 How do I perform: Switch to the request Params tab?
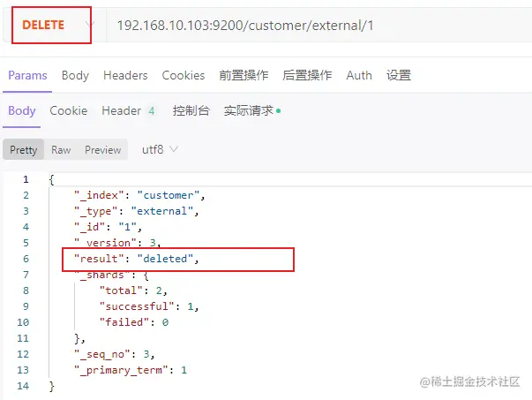pyautogui.click(x=27, y=75)
